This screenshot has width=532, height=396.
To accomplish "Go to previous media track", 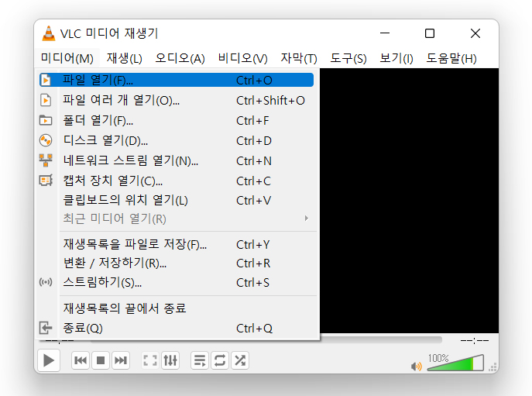I will click(81, 360).
